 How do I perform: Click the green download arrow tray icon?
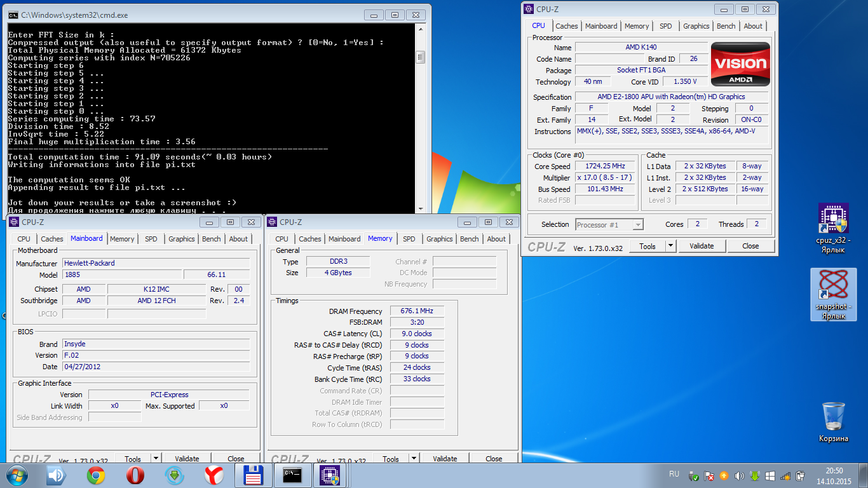pos(754,475)
